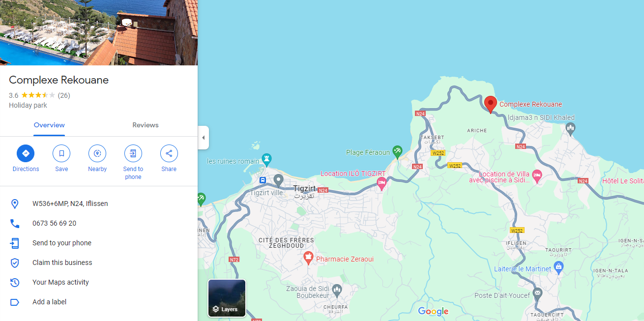Screen dimensions: 644x321
Task: Save the place with the bookmark icon
Action: point(61,153)
